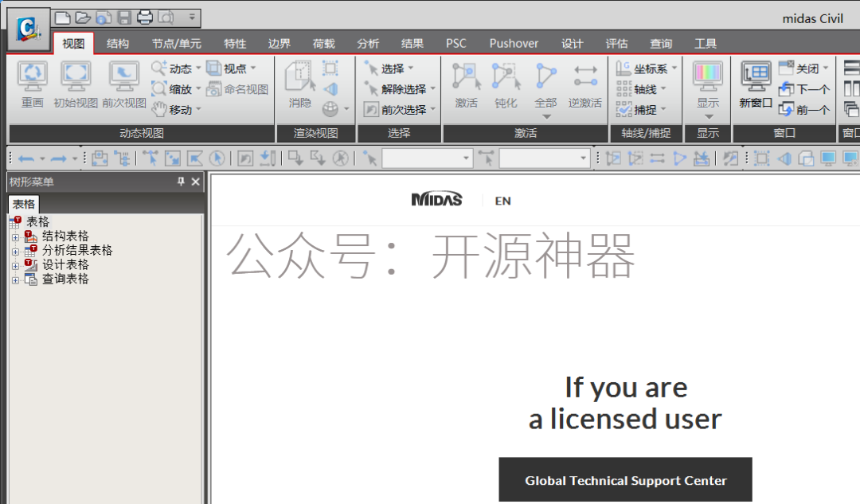Switch to the 结构 ribbon tab
860x504 pixels.
tap(117, 43)
